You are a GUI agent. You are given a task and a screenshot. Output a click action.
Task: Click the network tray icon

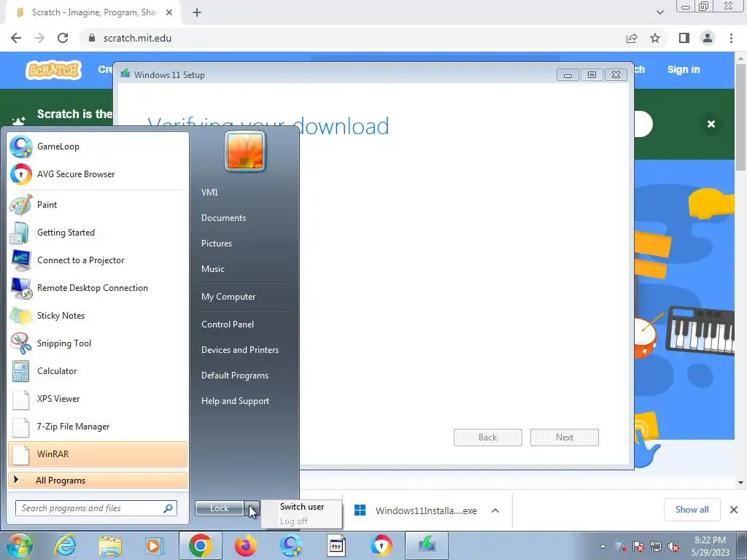pos(656,546)
